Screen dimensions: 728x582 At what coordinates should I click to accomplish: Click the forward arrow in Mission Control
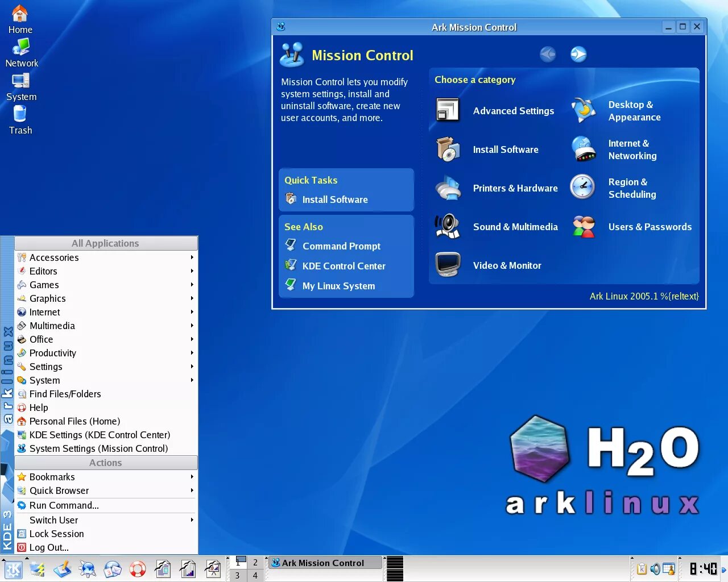coord(578,54)
